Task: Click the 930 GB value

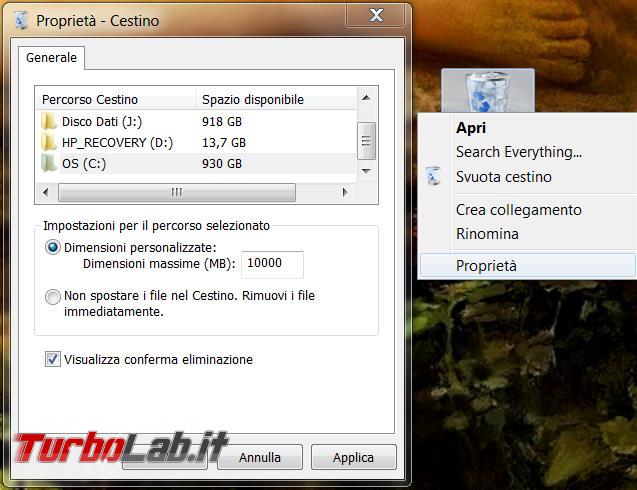Action: coord(222,163)
